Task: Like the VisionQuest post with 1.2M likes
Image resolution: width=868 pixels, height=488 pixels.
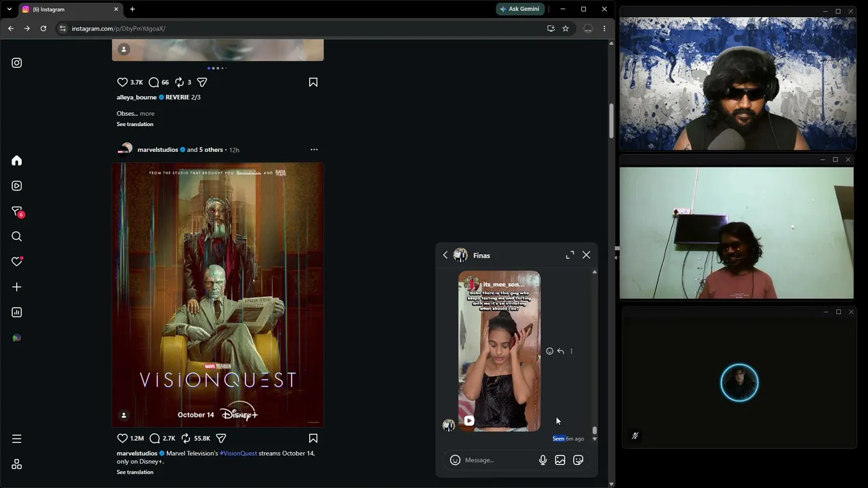Action: tap(123, 439)
